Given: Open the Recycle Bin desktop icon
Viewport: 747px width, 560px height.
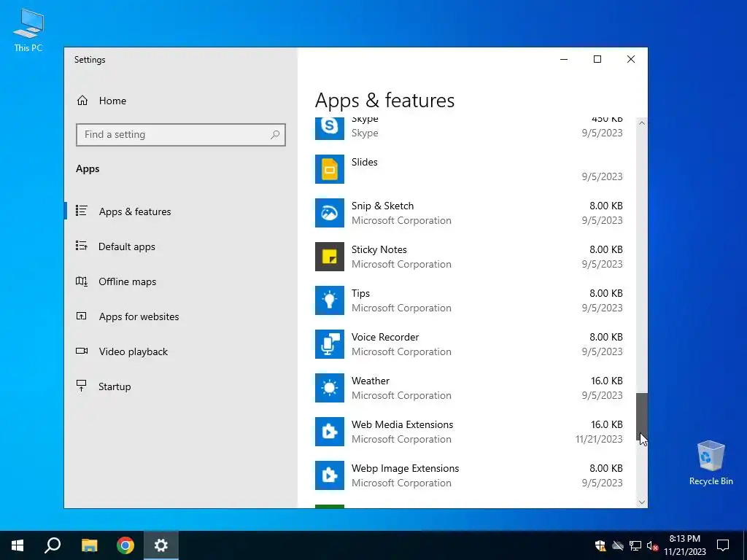Looking at the screenshot, I should click(711, 463).
